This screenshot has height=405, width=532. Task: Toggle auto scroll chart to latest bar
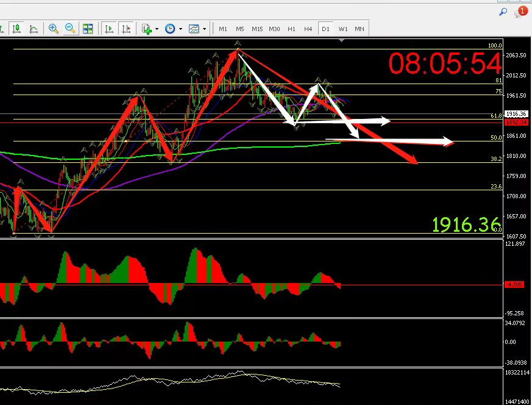[x=109, y=29]
